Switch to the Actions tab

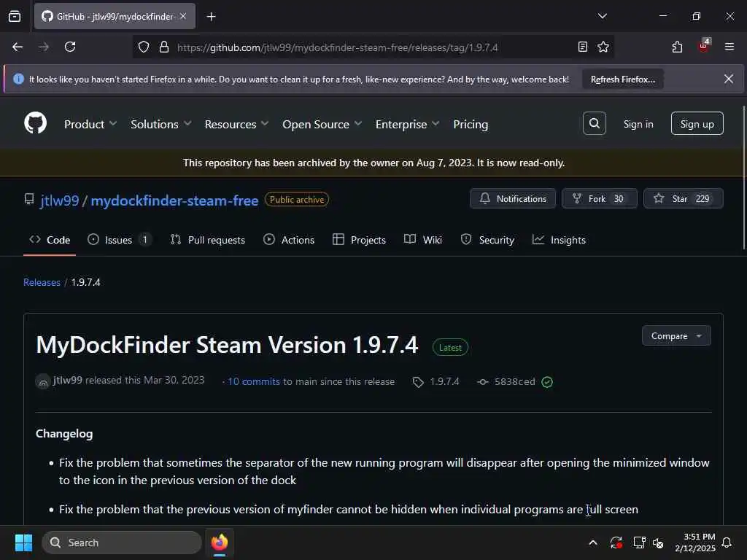289,240
